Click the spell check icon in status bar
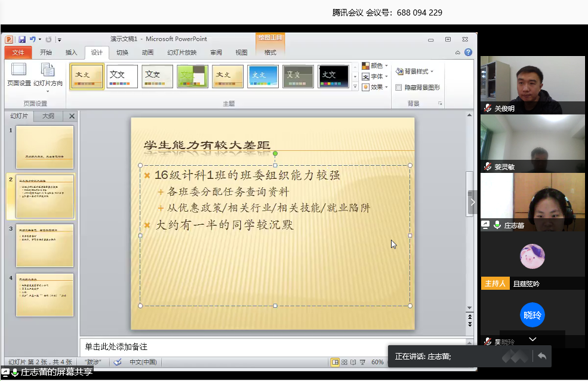 (x=118, y=362)
